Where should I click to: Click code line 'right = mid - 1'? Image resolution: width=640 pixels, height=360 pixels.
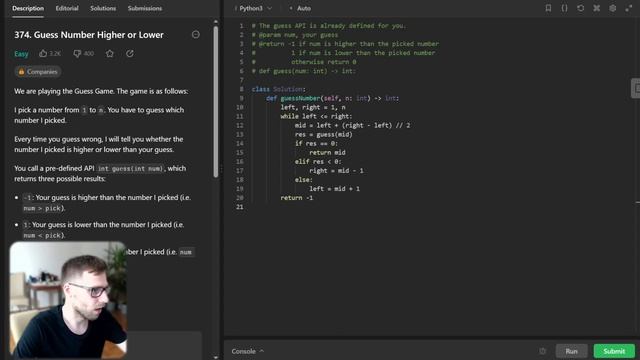click(x=336, y=171)
